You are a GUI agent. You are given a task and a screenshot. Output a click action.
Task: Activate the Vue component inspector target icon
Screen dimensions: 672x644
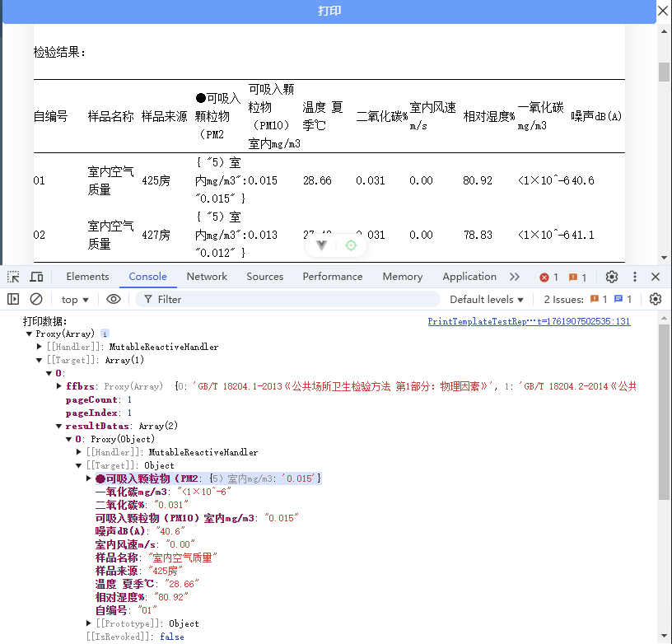350,245
